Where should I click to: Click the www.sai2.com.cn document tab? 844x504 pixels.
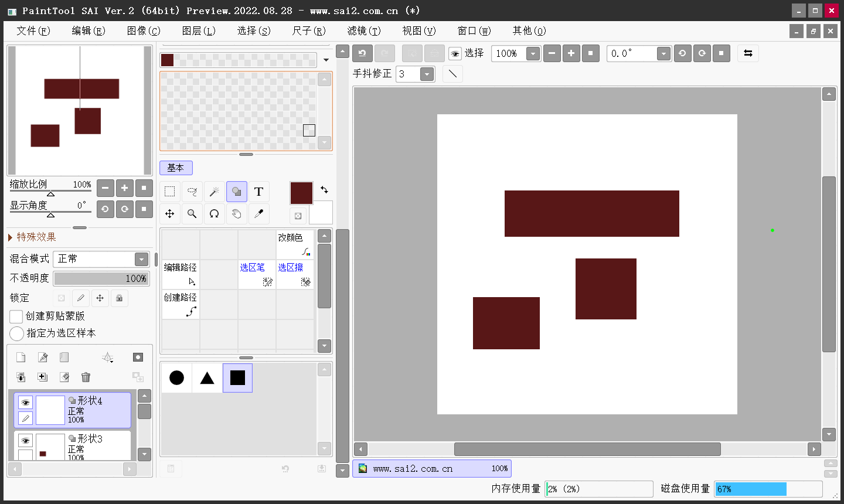pyautogui.click(x=432, y=468)
